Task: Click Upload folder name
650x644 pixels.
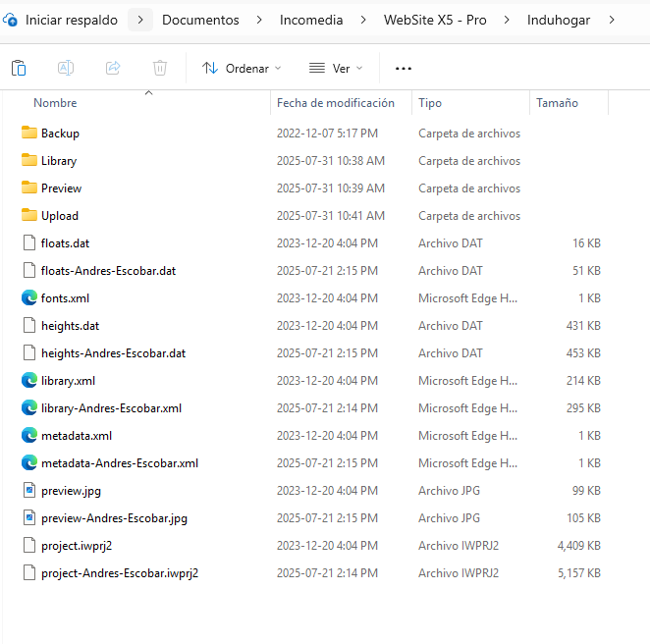Action: click(60, 216)
